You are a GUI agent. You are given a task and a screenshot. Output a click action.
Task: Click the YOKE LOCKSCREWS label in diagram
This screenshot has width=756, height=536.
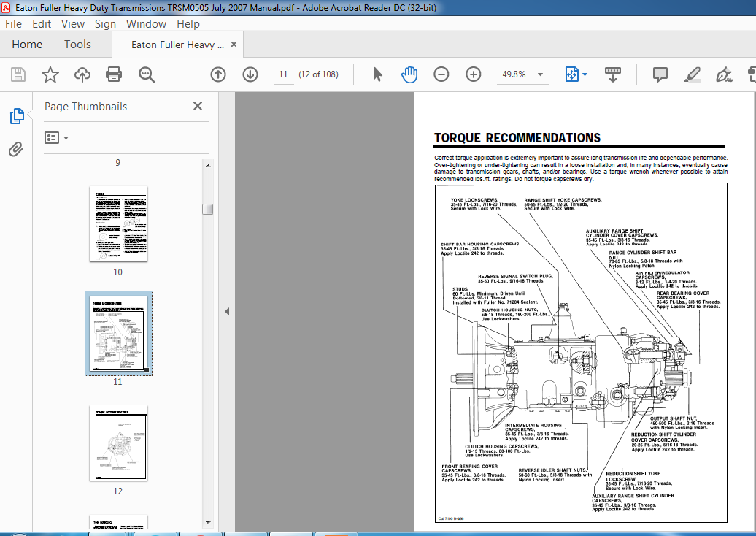(474, 200)
